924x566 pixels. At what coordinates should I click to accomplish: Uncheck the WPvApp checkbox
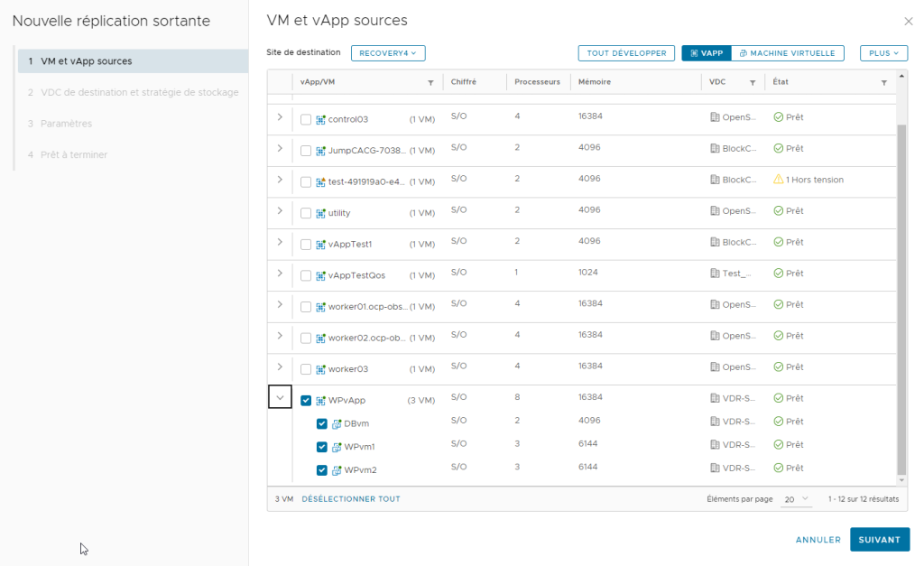(x=305, y=400)
